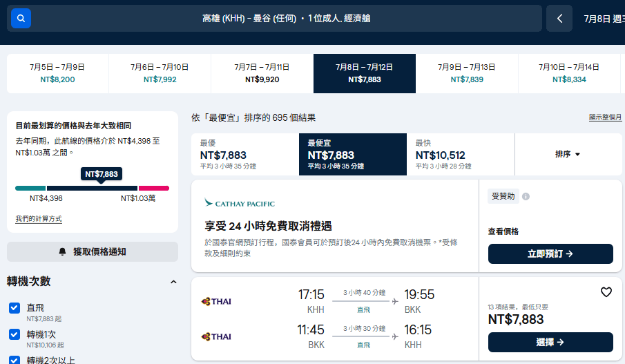Switch to the 最便宜 sort tab
625x364 pixels.
[x=353, y=154]
